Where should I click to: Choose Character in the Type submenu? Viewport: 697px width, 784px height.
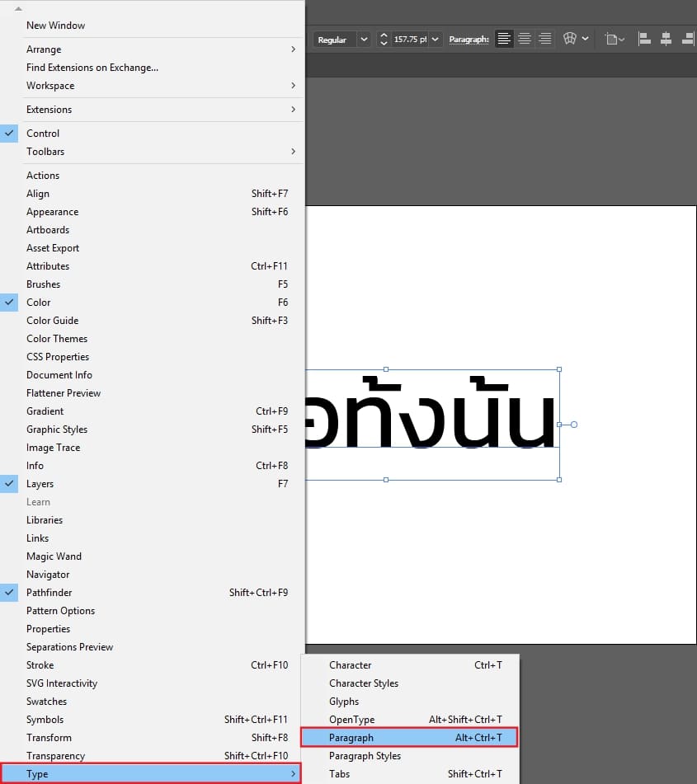coord(410,665)
